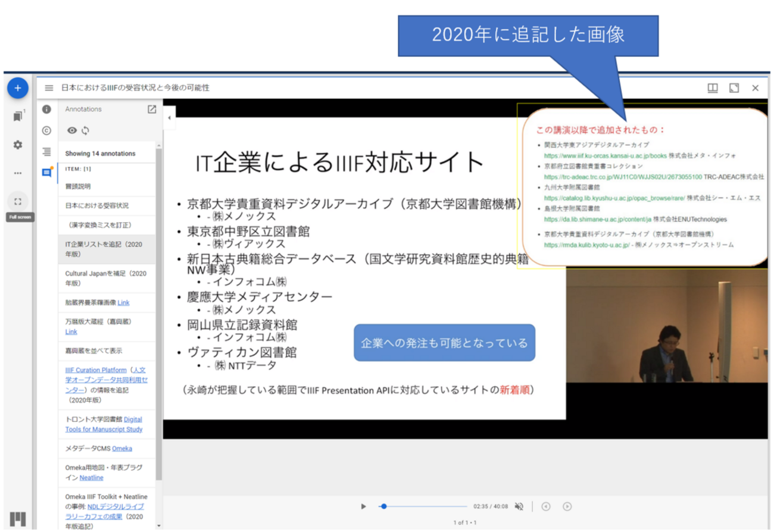
Task: Open the IIIF Curation Platform link
Action: pos(96,370)
